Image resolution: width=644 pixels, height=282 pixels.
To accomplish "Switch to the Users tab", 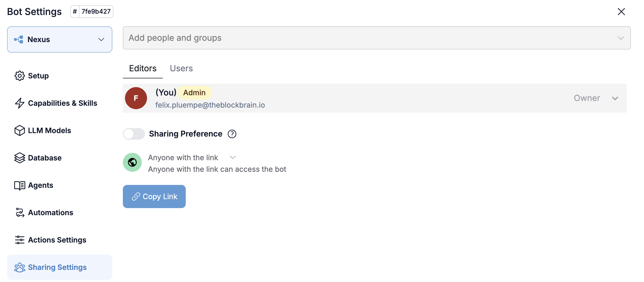I will pyautogui.click(x=181, y=68).
